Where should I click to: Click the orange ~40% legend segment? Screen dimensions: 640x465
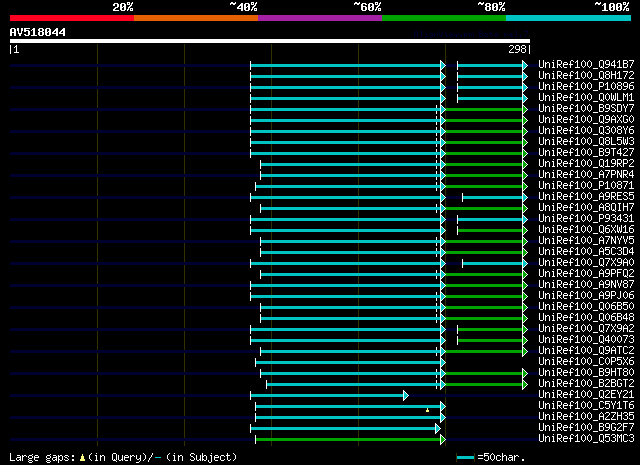(196, 18)
